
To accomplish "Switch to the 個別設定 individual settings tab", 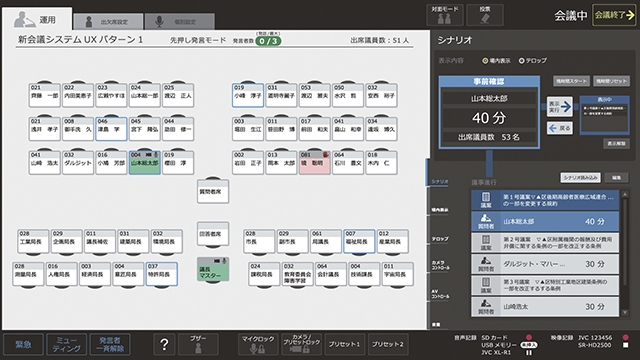I will point(180,22).
